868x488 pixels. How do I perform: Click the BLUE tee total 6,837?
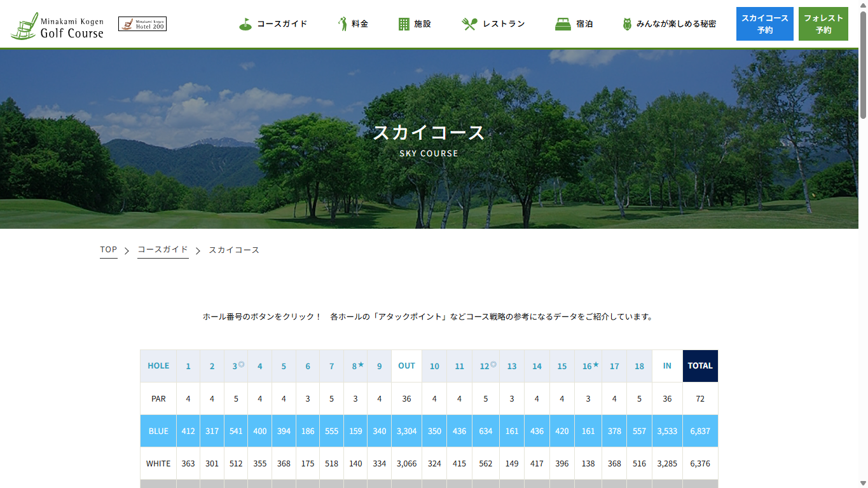(x=700, y=431)
